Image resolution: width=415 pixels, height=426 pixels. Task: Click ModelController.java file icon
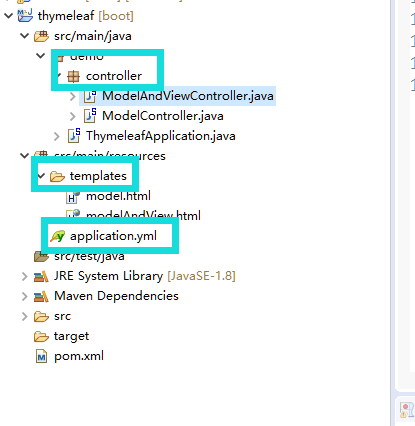[x=90, y=116]
